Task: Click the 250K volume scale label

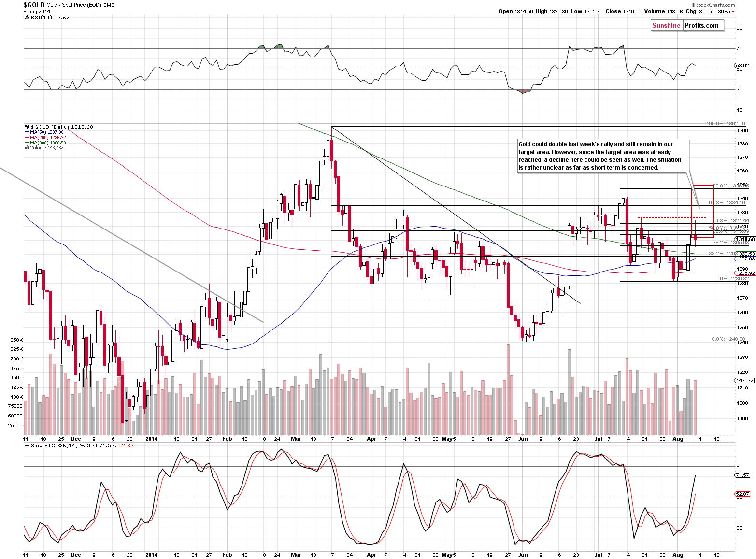Action: pos(16,340)
